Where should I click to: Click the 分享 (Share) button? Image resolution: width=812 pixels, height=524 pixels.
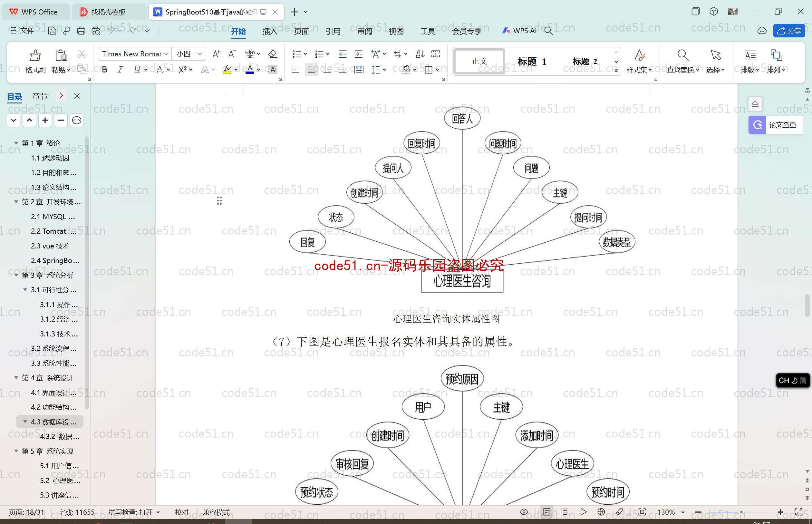789,31
